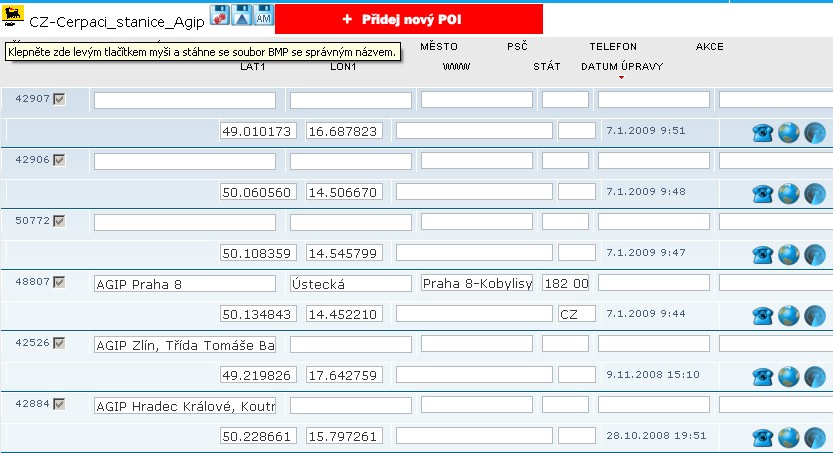Open globe icon for AGIP Zlín row
This screenshot has height=453, width=833.
pyautogui.click(x=789, y=377)
